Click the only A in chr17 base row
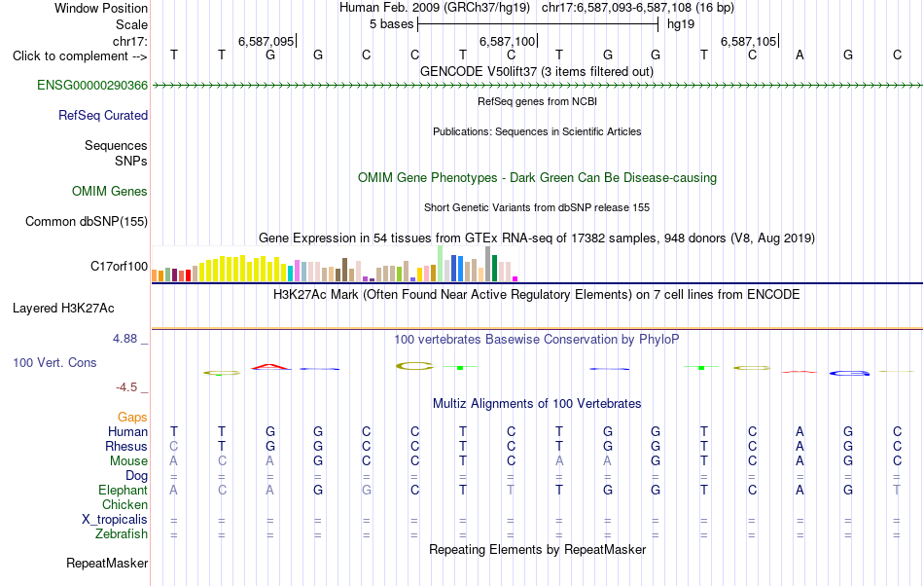Image resolution: width=924 pixels, height=586 pixels. pos(800,55)
